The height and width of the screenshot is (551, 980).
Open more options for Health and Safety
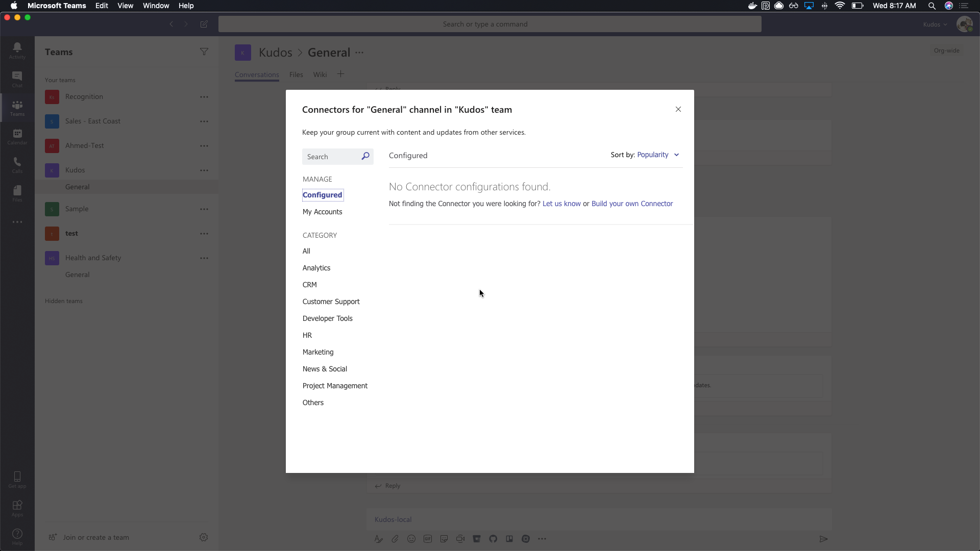pyautogui.click(x=204, y=258)
